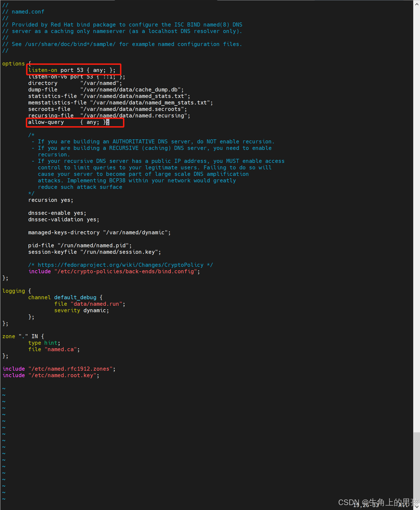Click the secroots-file line
Viewport: 420px width, 510px height.
coord(107,109)
